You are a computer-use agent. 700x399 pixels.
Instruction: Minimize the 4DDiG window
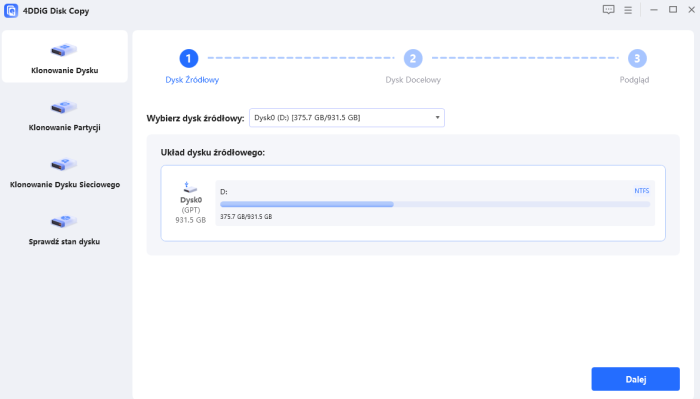[x=654, y=10]
